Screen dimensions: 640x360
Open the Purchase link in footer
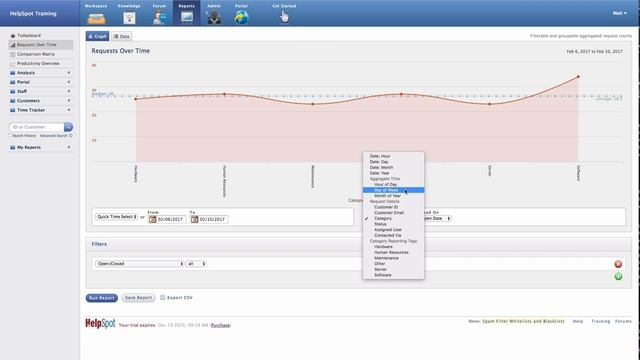click(x=220, y=325)
